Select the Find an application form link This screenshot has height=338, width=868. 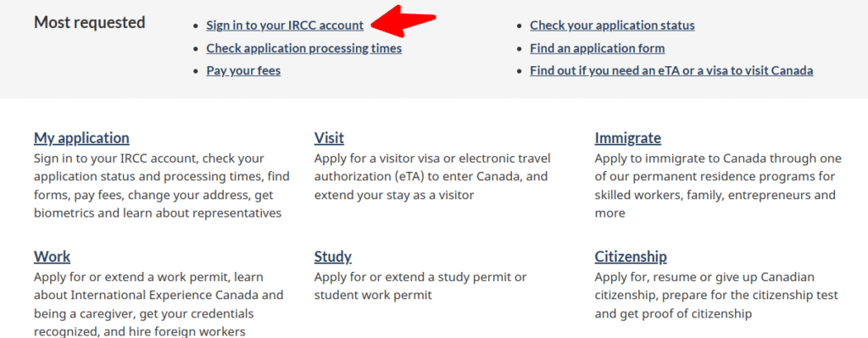(598, 48)
